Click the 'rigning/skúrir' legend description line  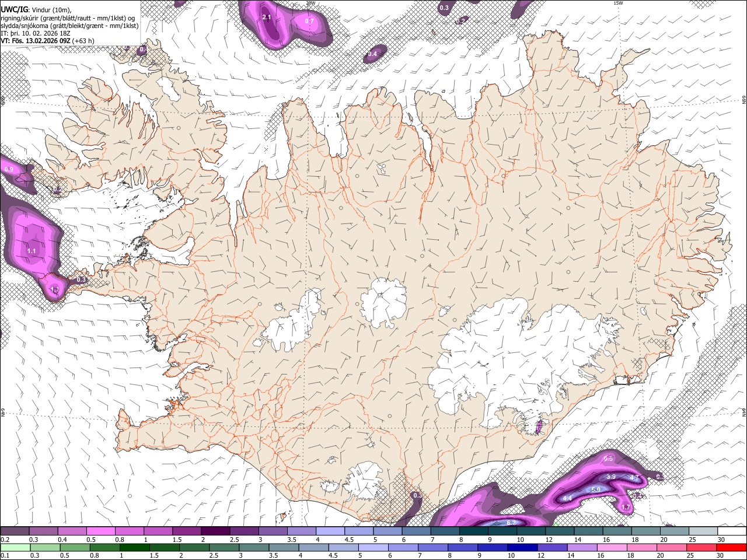(x=68, y=17)
